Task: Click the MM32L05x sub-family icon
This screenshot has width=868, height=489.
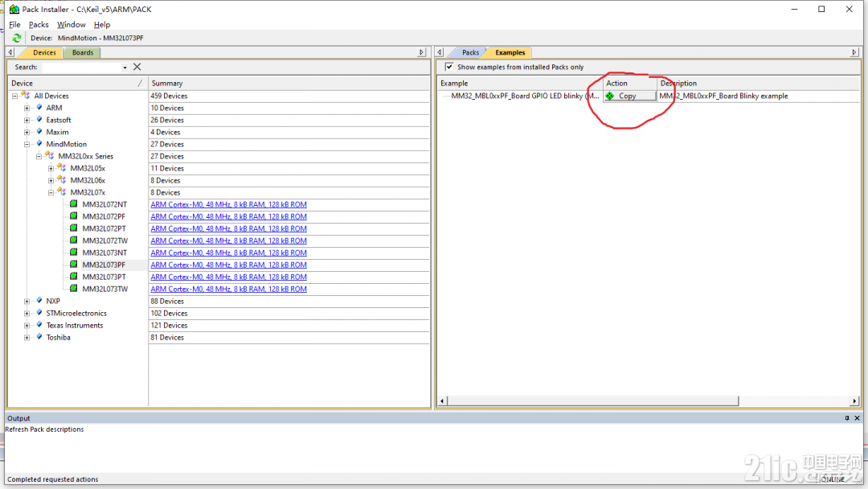Action: point(62,168)
